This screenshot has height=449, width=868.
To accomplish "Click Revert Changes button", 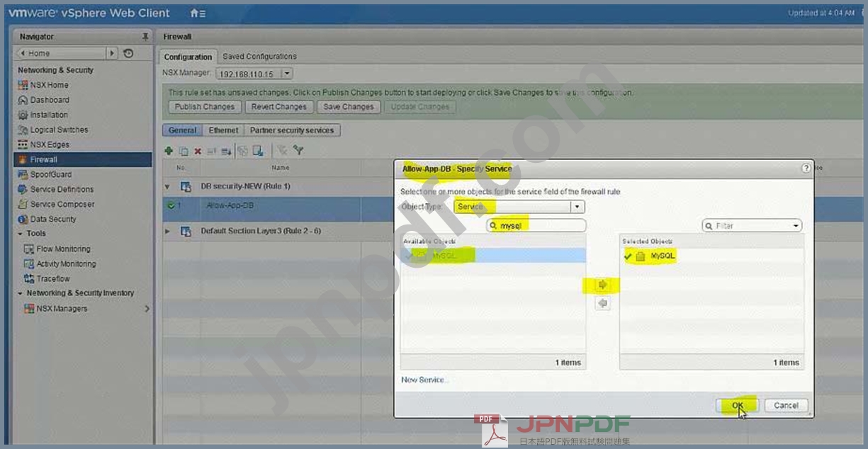I will point(279,107).
